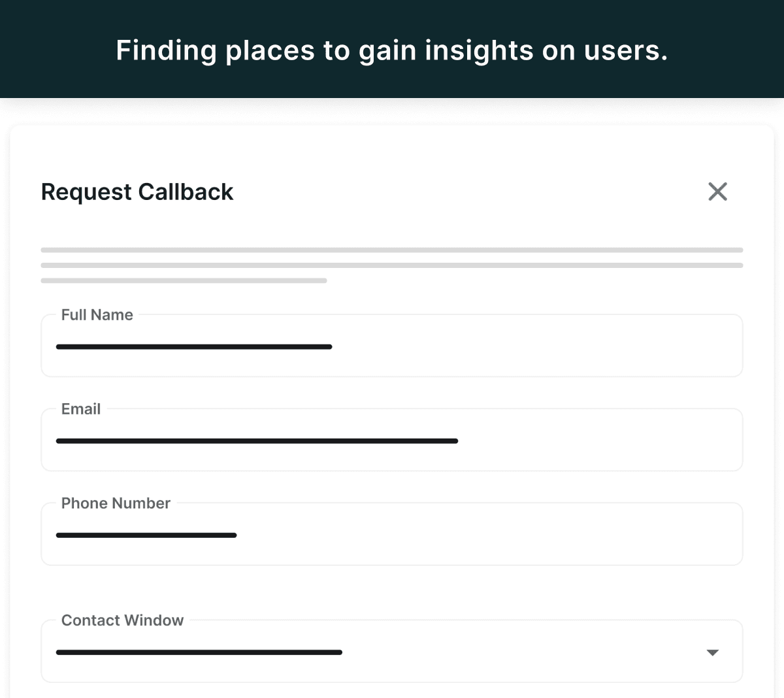Close the Request Callback dialog
Screen dimensions: 784x698
(x=717, y=191)
